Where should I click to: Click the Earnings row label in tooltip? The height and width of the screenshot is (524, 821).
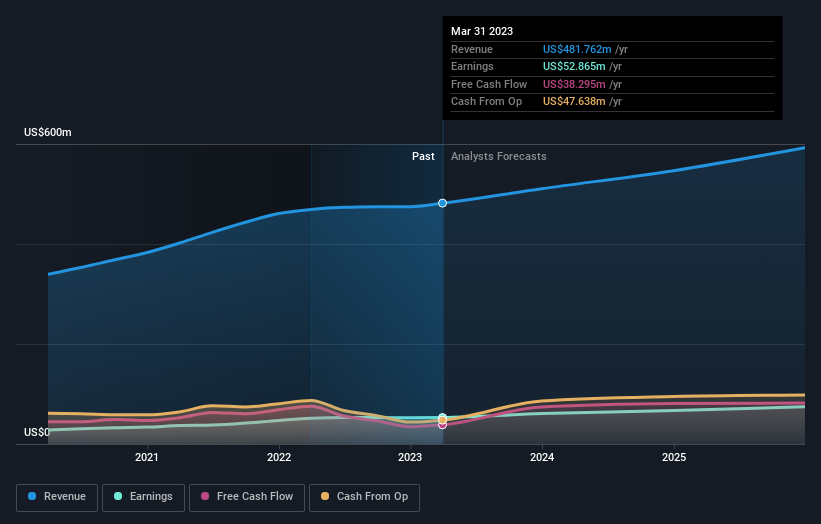472,66
